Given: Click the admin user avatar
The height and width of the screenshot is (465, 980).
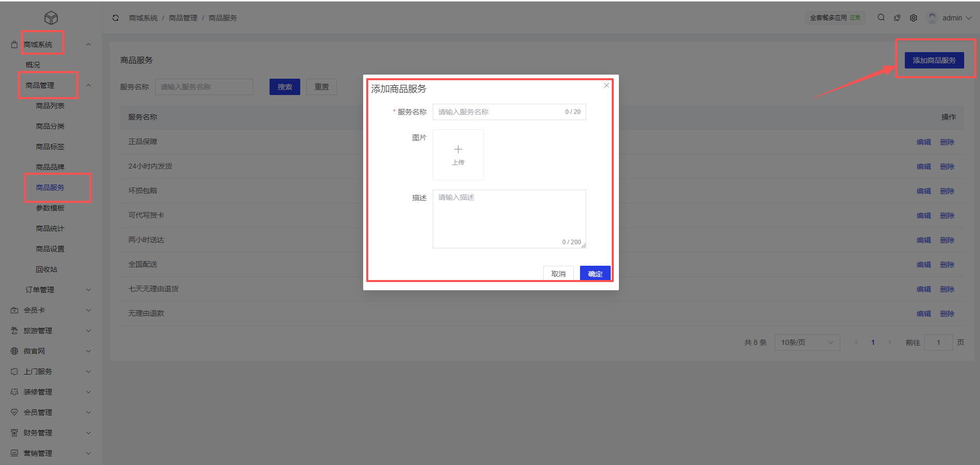Looking at the screenshot, I should point(932,18).
